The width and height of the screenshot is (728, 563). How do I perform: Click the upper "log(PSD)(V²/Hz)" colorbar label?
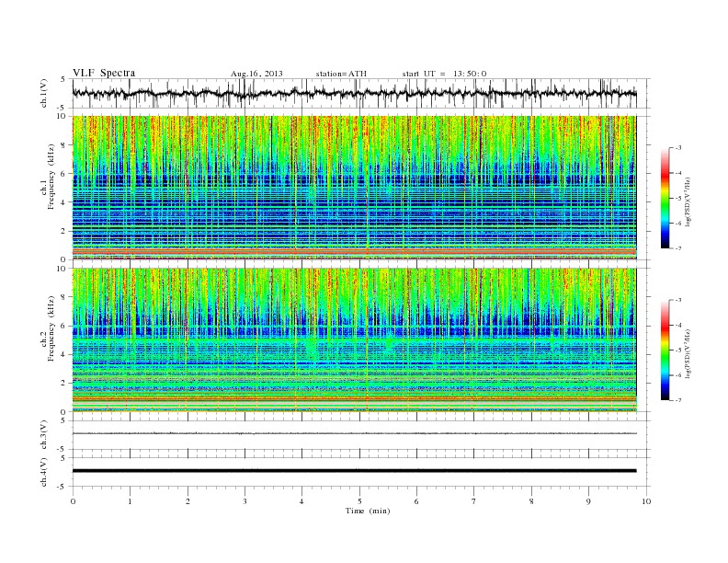(x=689, y=202)
